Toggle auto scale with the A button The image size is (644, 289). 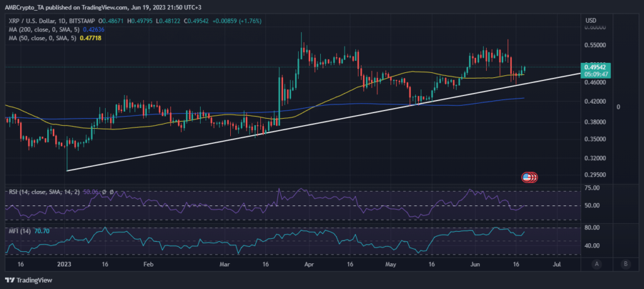[x=596, y=264]
